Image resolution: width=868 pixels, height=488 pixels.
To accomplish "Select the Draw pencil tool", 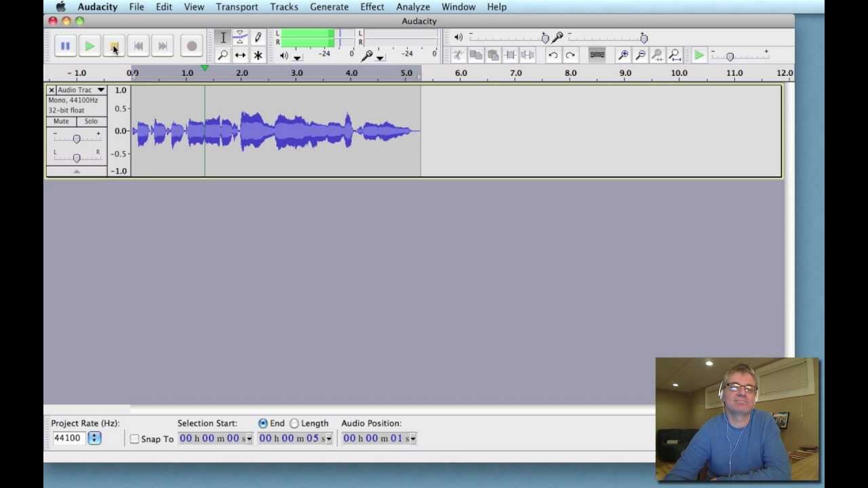I will (x=258, y=38).
